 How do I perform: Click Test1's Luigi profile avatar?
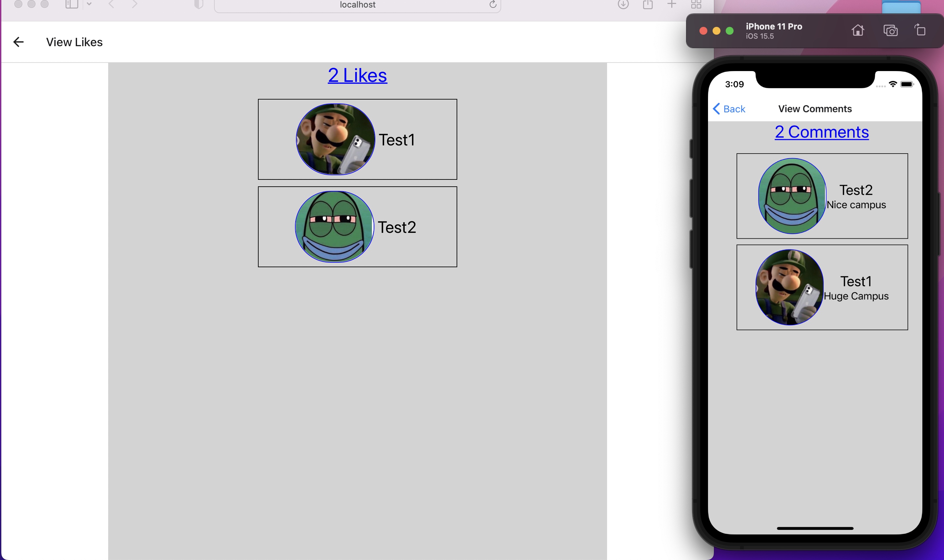click(x=335, y=139)
